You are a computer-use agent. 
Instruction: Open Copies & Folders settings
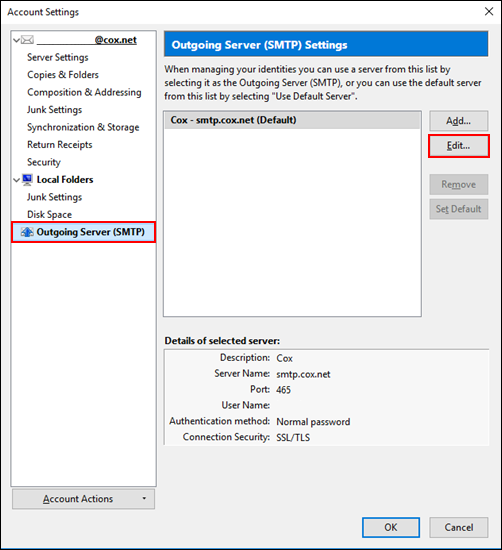pos(63,75)
